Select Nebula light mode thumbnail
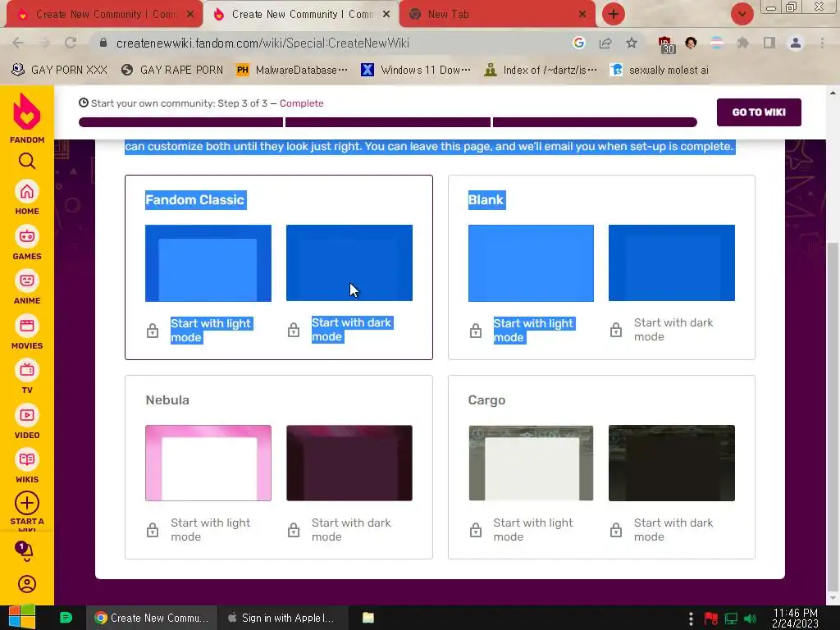840x630 pixels. (x=208, y=463)
